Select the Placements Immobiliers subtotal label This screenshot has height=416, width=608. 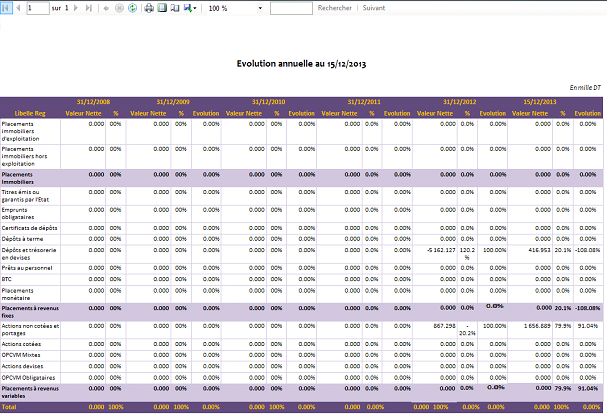17,178
